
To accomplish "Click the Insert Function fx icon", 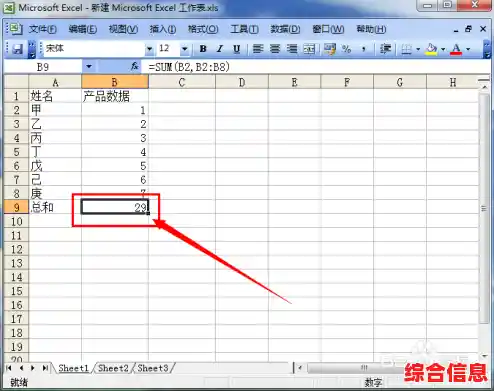I will [134, 67].
